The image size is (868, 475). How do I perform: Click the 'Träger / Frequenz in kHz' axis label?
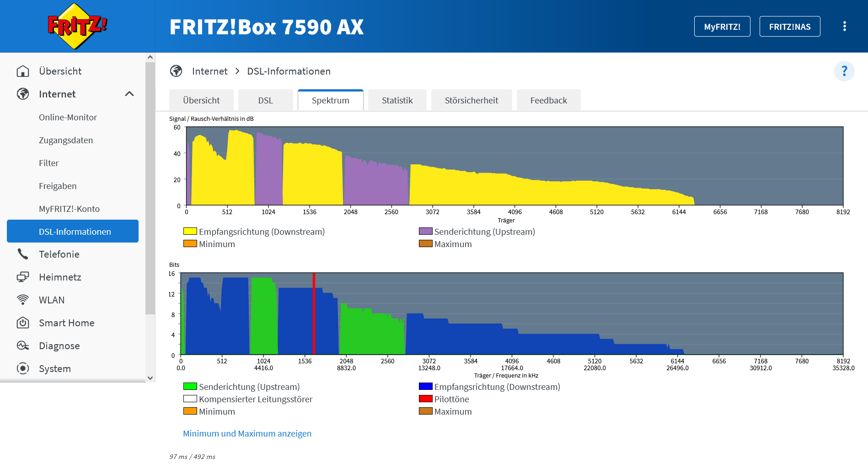click(x=506, y=375)
